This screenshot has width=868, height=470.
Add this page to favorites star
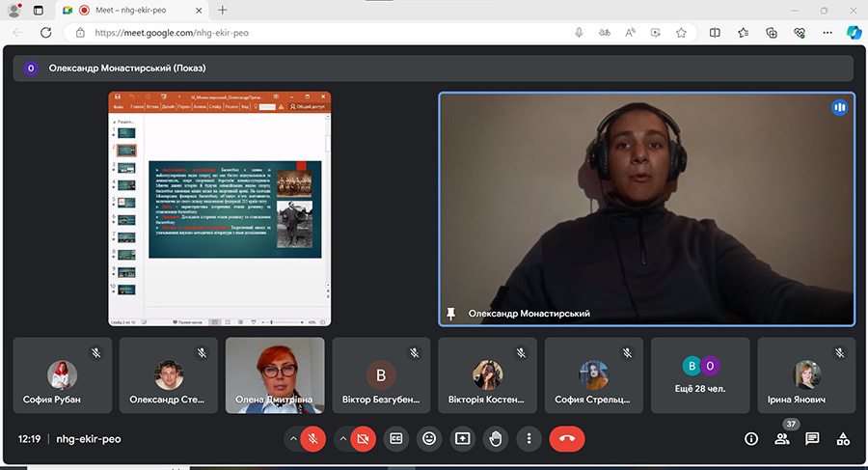pos(681,33)
